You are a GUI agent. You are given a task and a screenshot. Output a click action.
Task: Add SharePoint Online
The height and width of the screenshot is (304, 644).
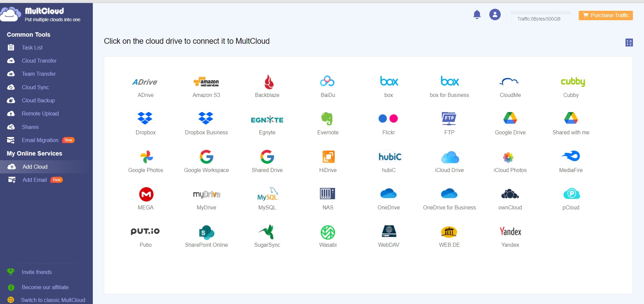[x=206, y=232]
